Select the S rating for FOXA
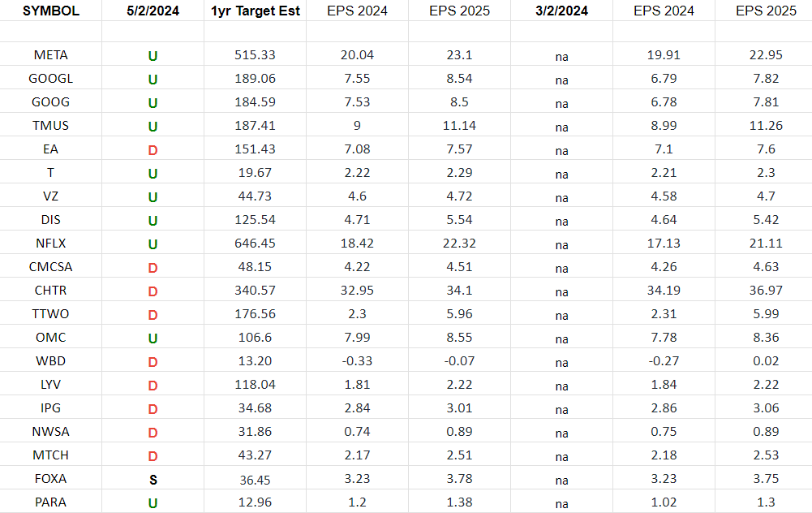 153,481
